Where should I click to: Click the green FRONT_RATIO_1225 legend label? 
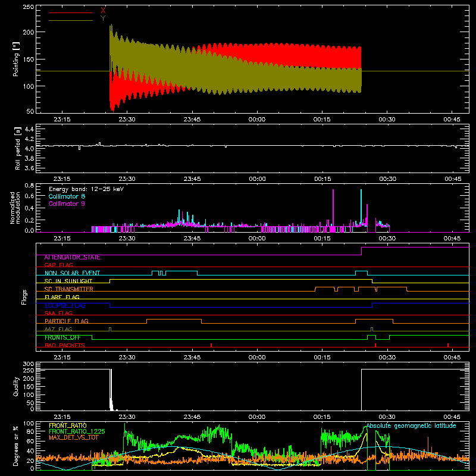click(x=77, y=431)
